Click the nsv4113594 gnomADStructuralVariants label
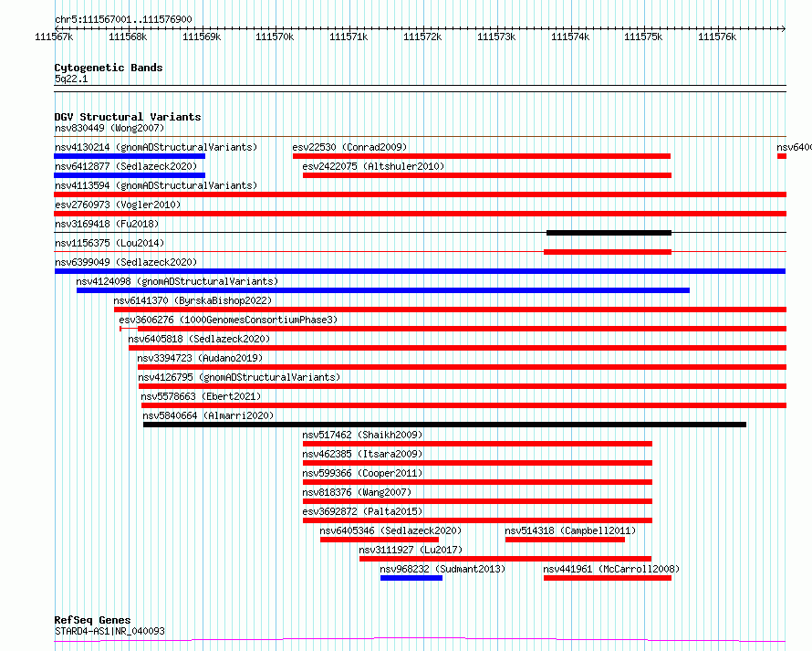The image size is (812, 651). (x=156, y=185)
